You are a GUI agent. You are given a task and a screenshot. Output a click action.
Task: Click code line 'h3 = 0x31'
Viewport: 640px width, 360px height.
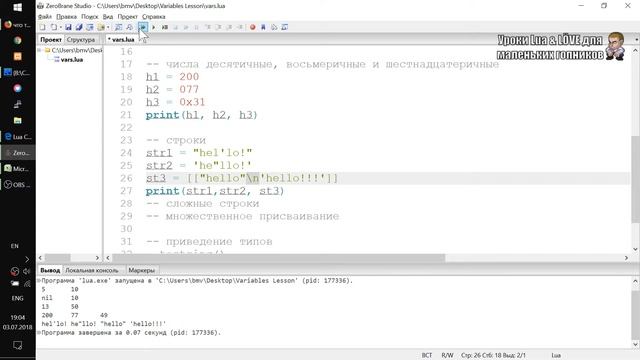click(176, 102)
